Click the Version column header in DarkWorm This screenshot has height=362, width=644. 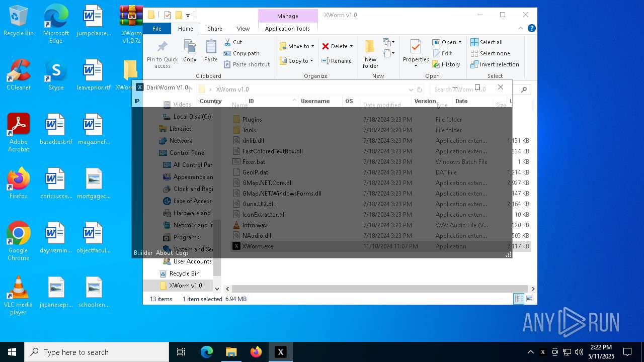[x=425, y=101]
